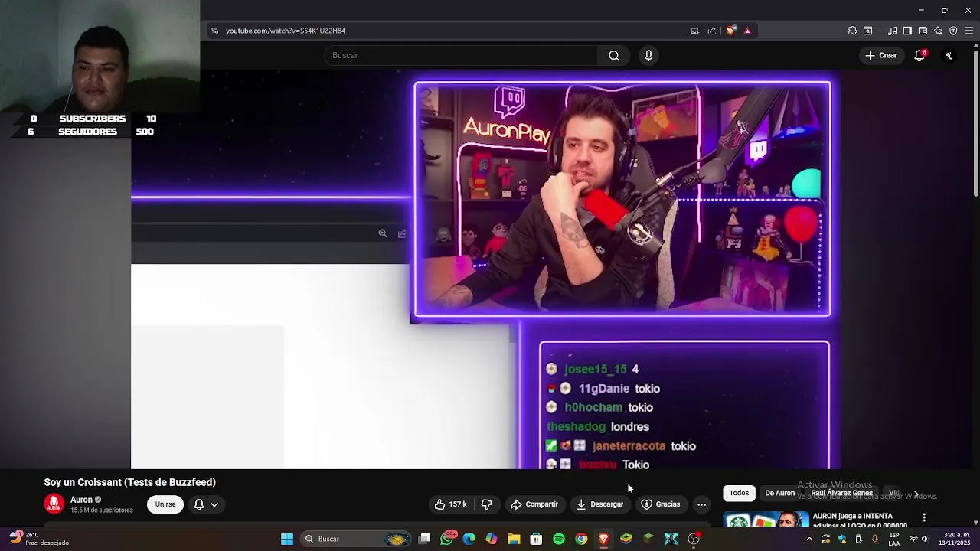The width and height of the screenshot is (980, 551).
Task: Open Wi-Fi network tray icon
Action: pos(913,539)
